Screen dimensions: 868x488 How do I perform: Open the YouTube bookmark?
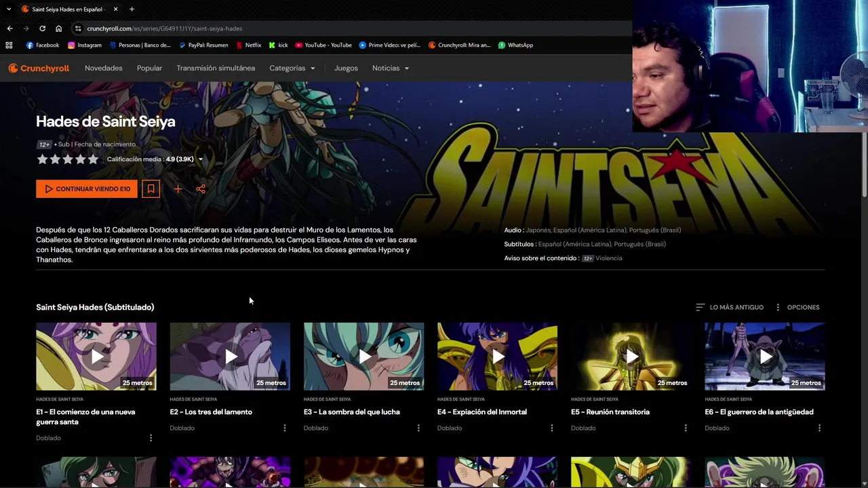tap(323, 45)
